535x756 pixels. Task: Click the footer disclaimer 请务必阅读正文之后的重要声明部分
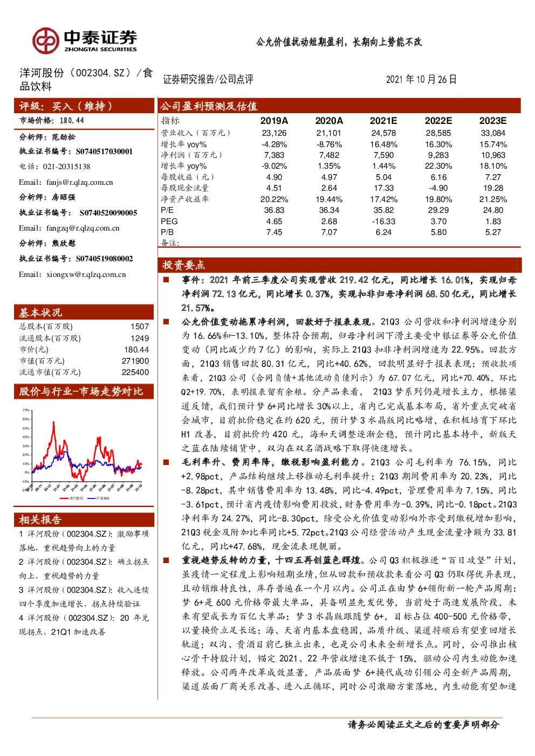click(423, 724)
